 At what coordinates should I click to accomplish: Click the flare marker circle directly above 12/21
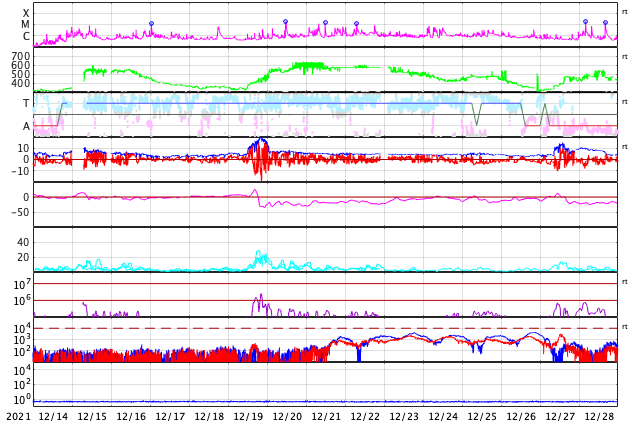pyautogui.click(x=325, y=23)
